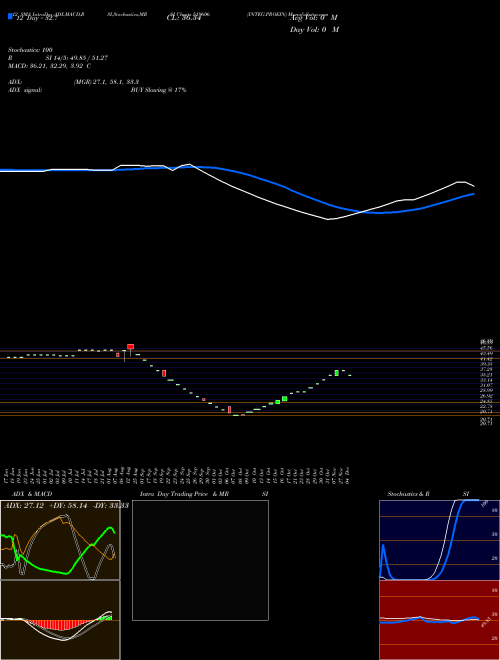Viewport: 500px width, 660px height.
Task: Click the ADX (MGR) 27.1, 58.1, 33.3 values
Action: tap(106, 82)
